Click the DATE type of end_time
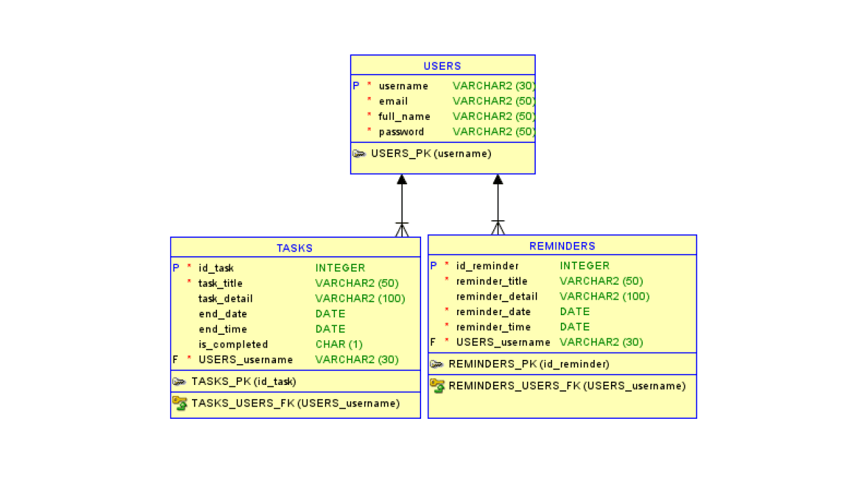 coord(331,329)
